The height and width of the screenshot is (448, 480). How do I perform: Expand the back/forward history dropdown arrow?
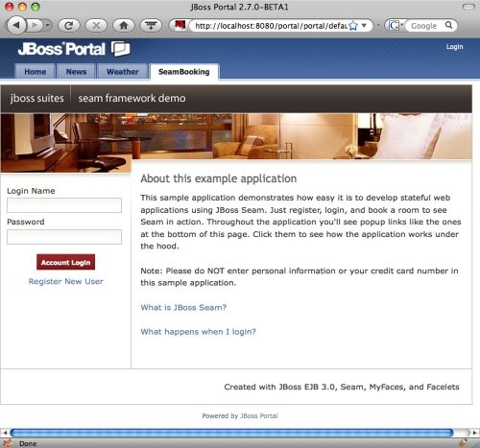click(x=48, y=25)
